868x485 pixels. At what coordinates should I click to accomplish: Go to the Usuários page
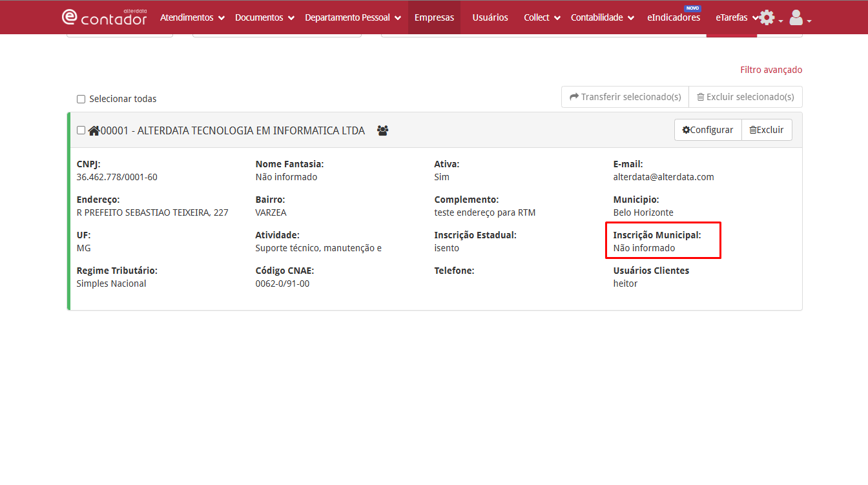[490, 17]
